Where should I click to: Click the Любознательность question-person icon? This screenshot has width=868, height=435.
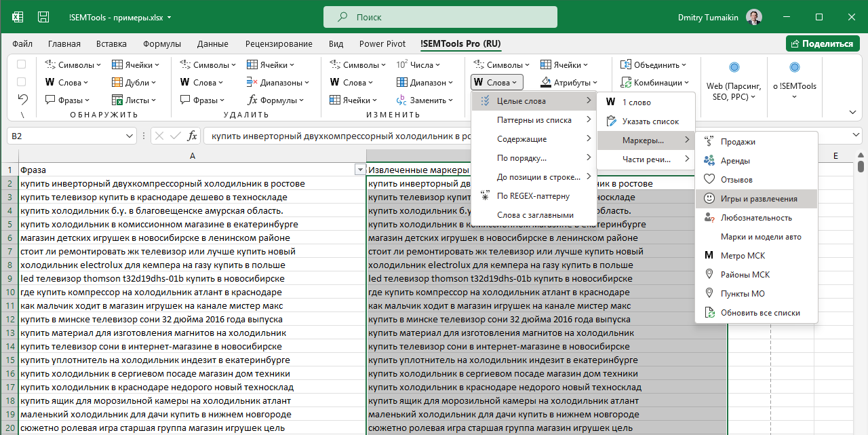point(709,218)
